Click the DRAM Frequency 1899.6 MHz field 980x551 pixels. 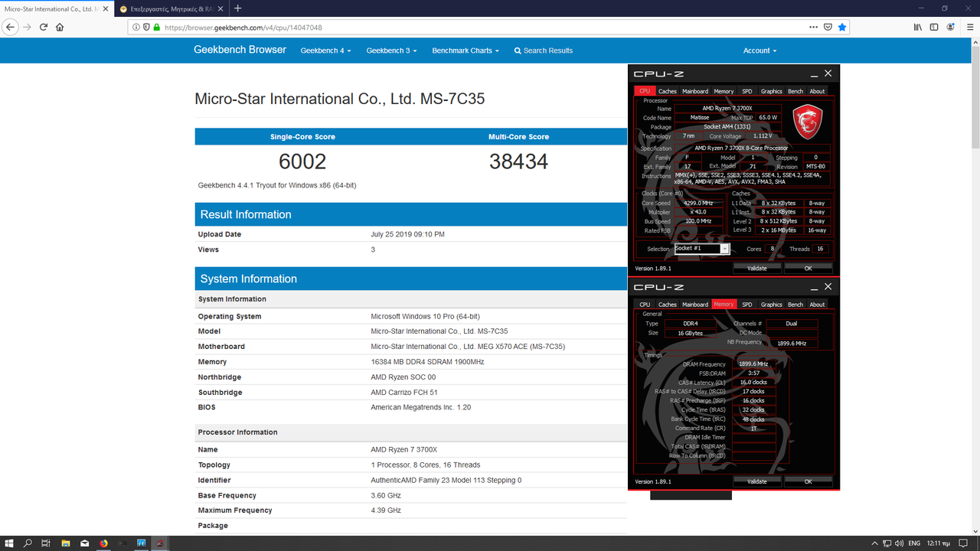pos(753,364)
